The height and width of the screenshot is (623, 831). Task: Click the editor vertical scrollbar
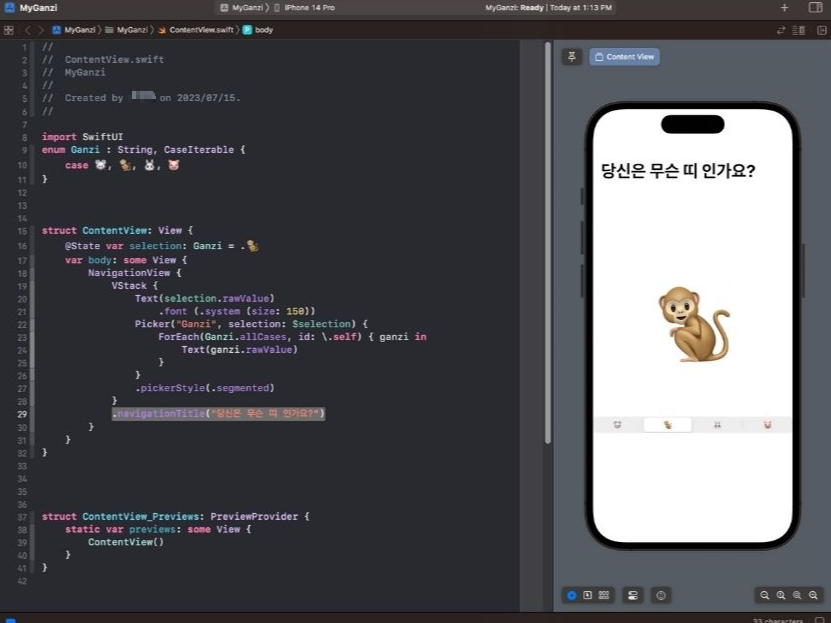point(547,243)
